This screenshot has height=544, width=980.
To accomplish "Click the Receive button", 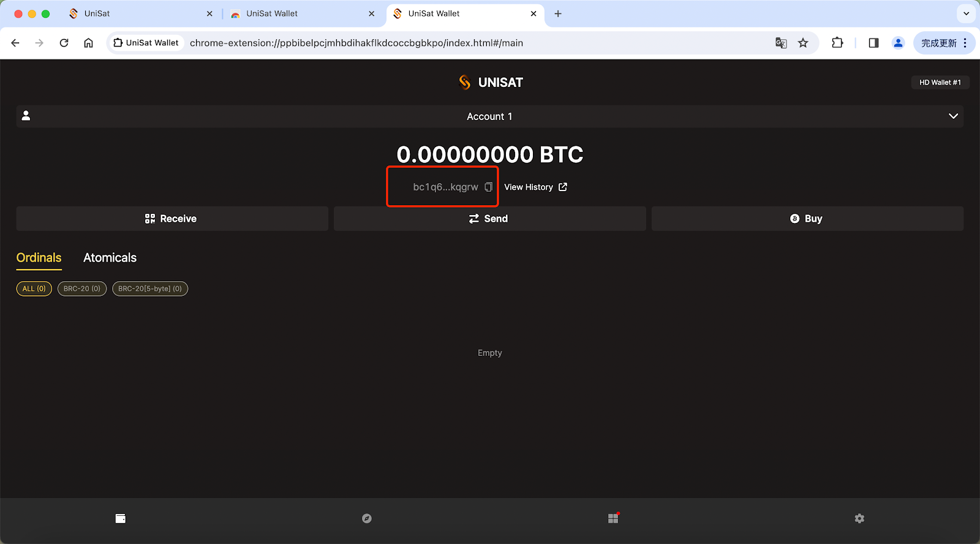I will [x=172, y=219].
